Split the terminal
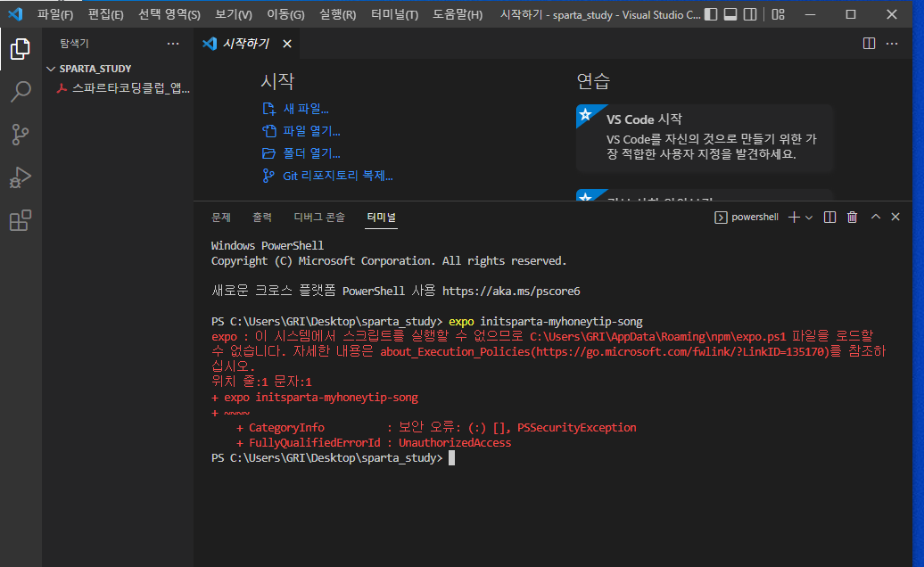 point(829,218)
